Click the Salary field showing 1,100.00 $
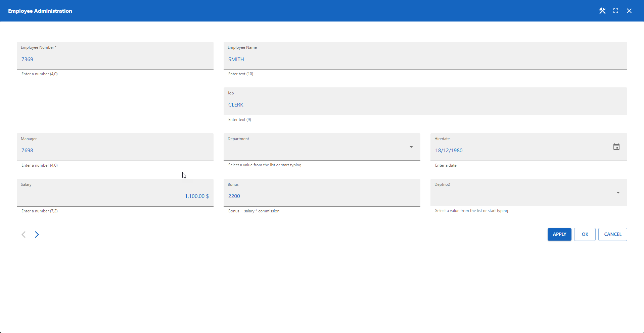This screenshot has width=644, height=333. click(134, 196)
